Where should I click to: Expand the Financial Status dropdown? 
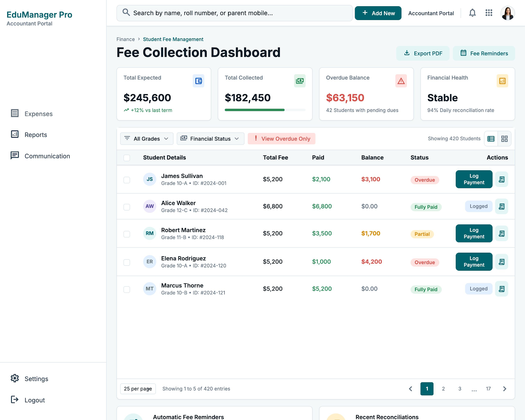click(x=210, y=139)
